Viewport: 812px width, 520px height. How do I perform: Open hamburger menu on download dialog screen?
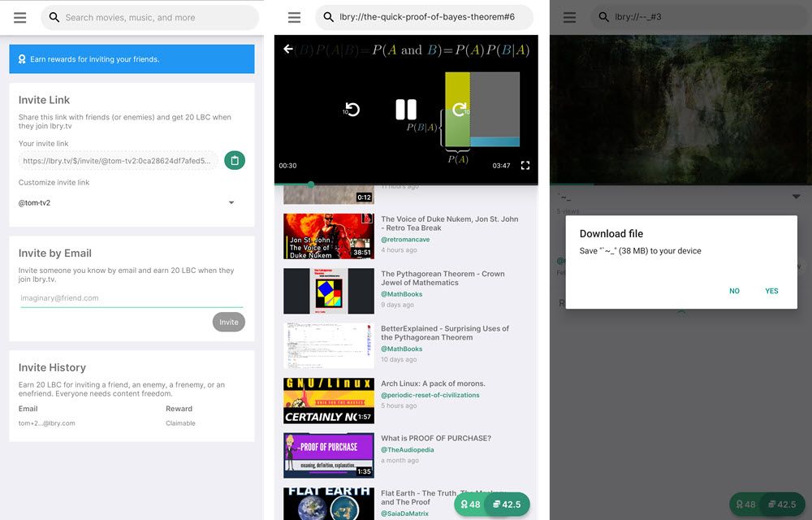click(569, 18)
